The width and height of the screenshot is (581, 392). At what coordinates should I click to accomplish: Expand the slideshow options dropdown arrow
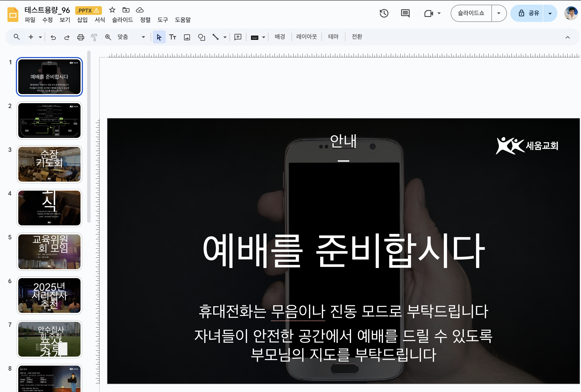499,13
